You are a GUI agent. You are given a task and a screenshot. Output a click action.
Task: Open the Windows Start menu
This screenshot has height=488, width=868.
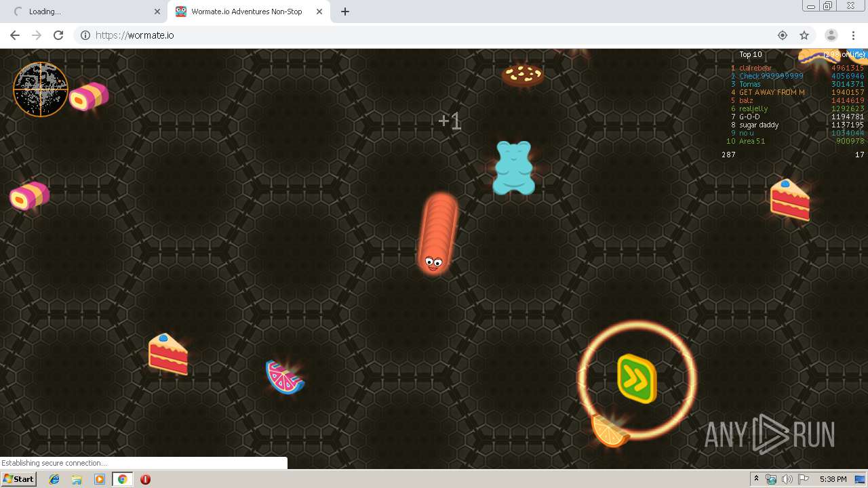pyautogui.click(x=19, y=479)
